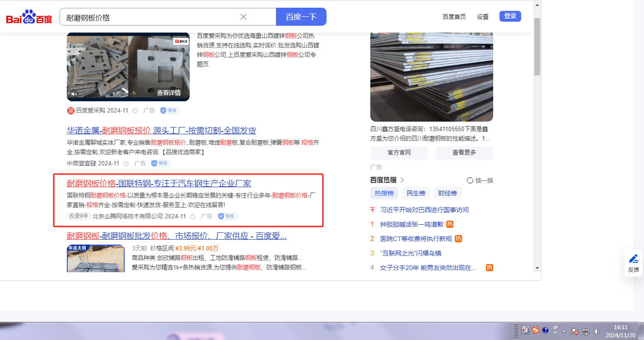Click the 百度爱采购 red source icon
The height and width of the screenshot is (340, 644).
click(70, 111)
